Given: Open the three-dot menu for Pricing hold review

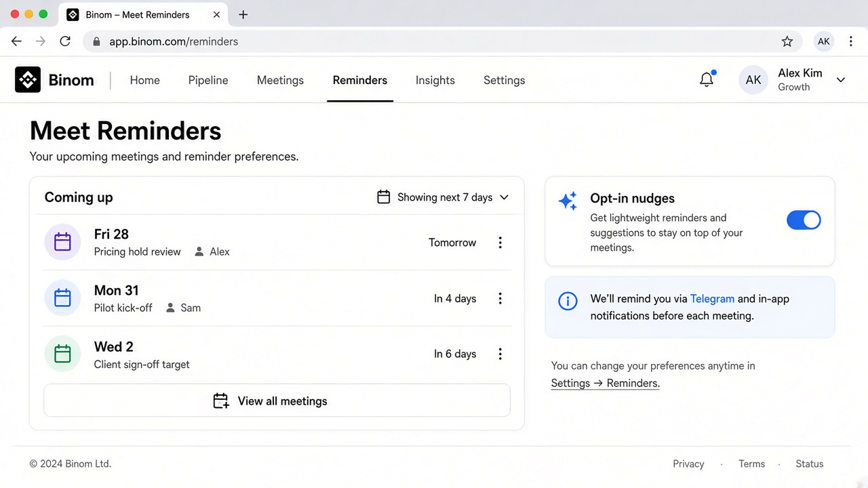Looking at the screenshot, I should tap(500, 243).
